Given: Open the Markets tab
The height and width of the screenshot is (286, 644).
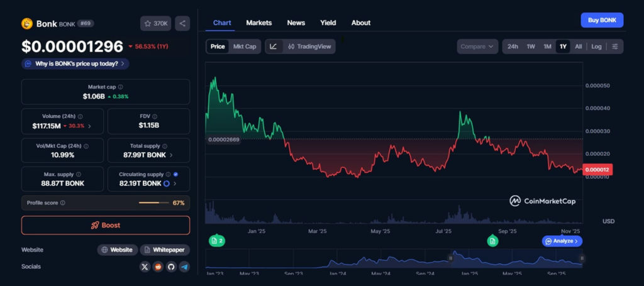Looking at the screenshot, I should click(x=258, y=23).
